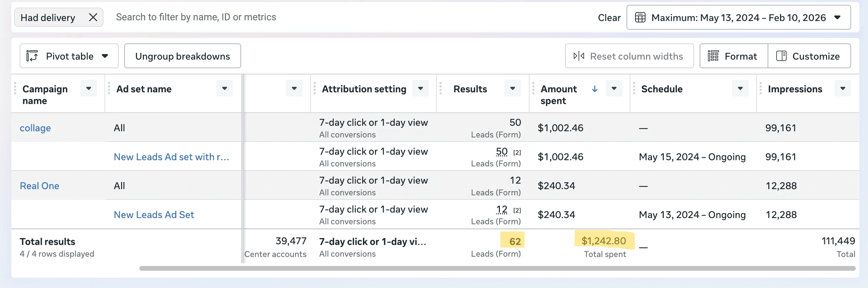Open the New Leads Ad Set link

pyautogui.click(x=154, y=215)
